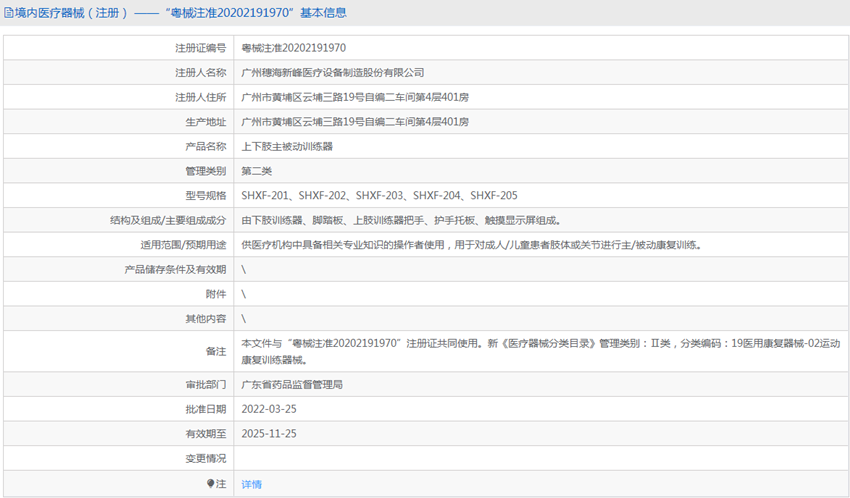Click the 产品储存条件及有效期 label
Screen dimensions: 850x498
coord(175,269)
